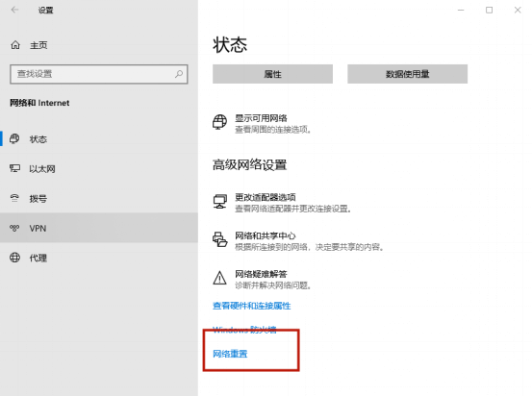Click the back arrow icon
The width and height of the screenshot is (532, 396).
[x=15, y=10]
